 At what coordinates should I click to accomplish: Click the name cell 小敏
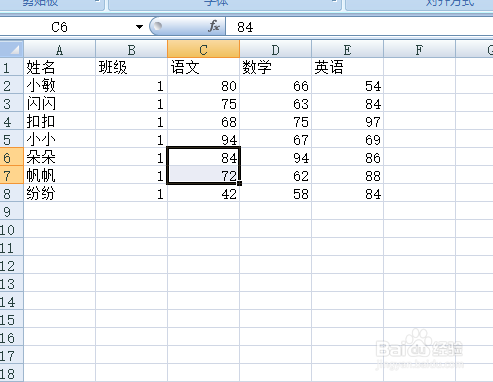60,85
